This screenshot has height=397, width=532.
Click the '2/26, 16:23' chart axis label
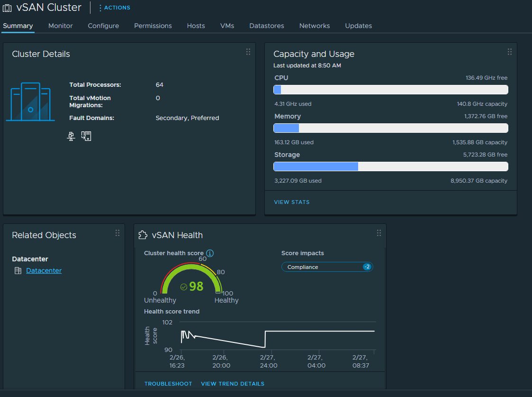(177, 361)
